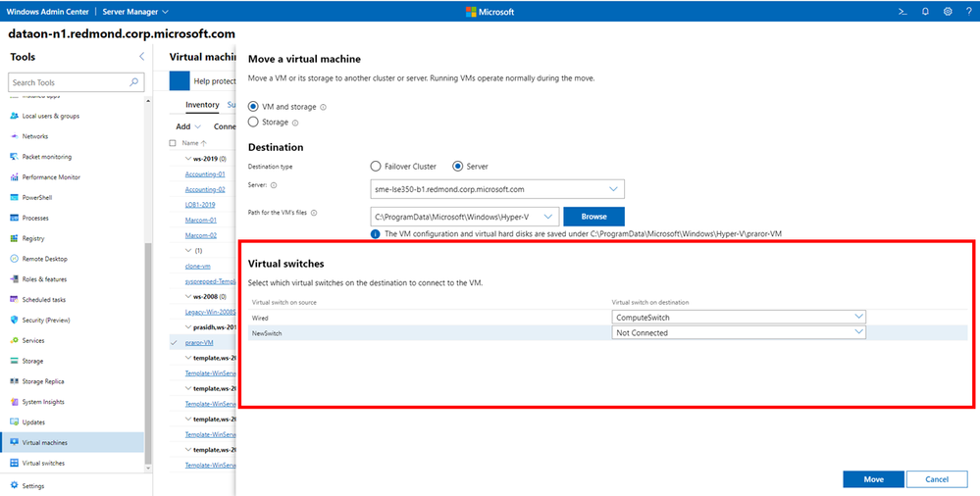Open the Networks tool

[35, 136]
